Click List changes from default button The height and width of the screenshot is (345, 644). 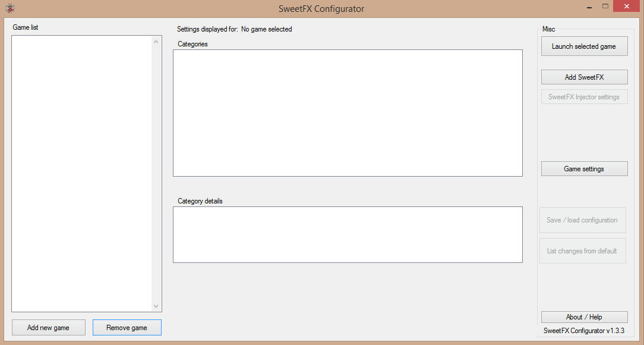coord(582,251)
